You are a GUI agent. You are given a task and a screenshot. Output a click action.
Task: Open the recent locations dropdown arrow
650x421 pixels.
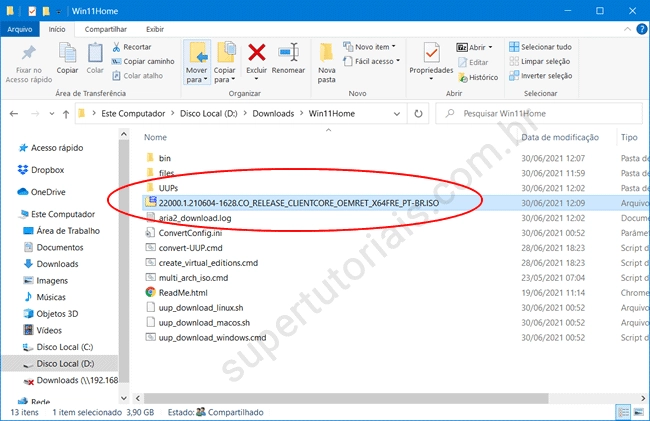click(52, 114)
